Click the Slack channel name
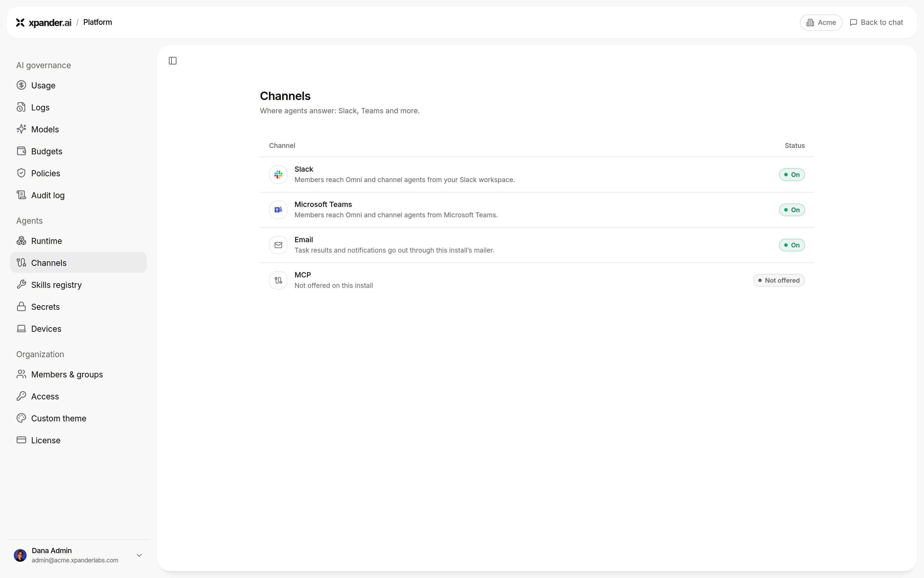The image size is (924, 578). [303, 169]
